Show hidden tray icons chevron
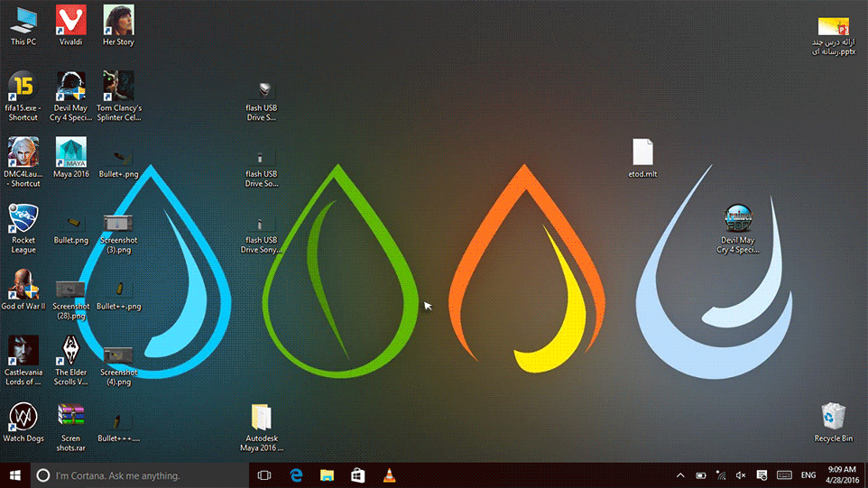Viewport: 868px width, 488px height. pos(680,475)
